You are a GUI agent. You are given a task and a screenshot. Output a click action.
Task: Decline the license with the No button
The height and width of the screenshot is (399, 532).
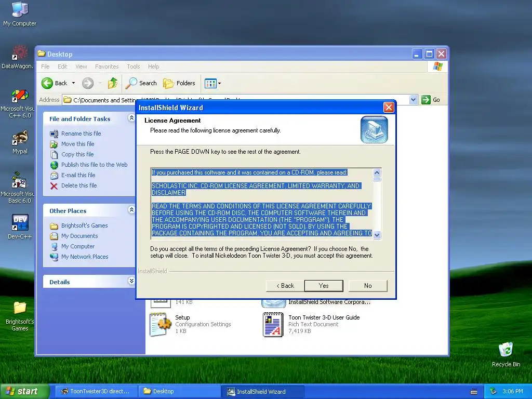coord(368,286)
